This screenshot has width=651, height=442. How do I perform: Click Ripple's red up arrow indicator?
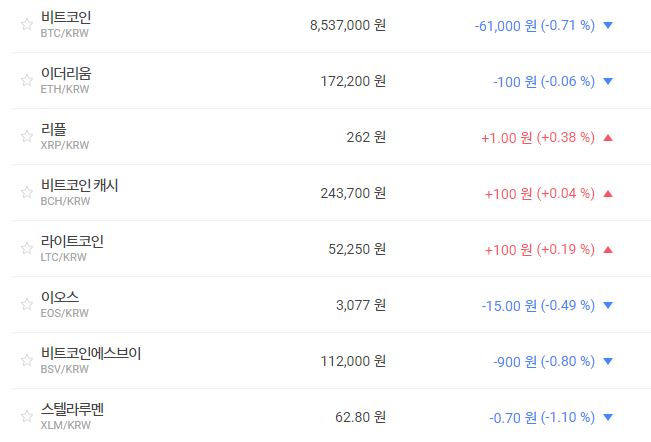(x=608, y=137)
